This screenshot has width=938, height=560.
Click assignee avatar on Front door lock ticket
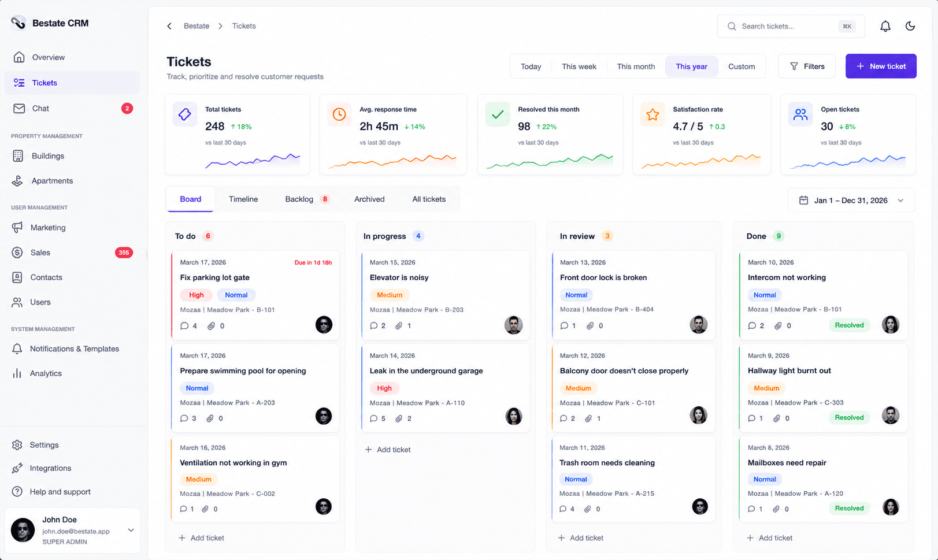(698, 325)
